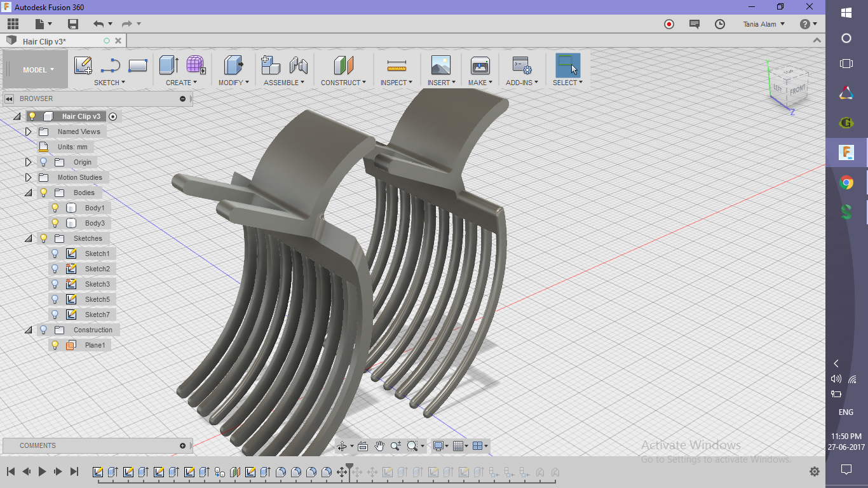Click the Look At navigation icon
868x488 pixels.
(363, 446)
